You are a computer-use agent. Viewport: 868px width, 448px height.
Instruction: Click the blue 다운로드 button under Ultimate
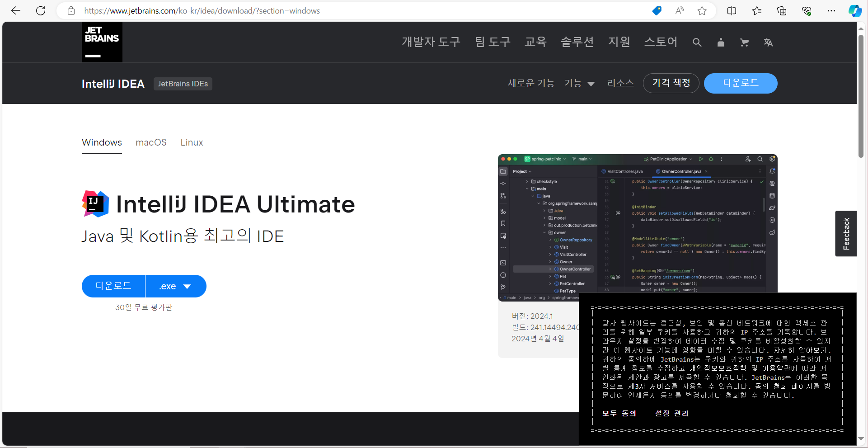113,286
